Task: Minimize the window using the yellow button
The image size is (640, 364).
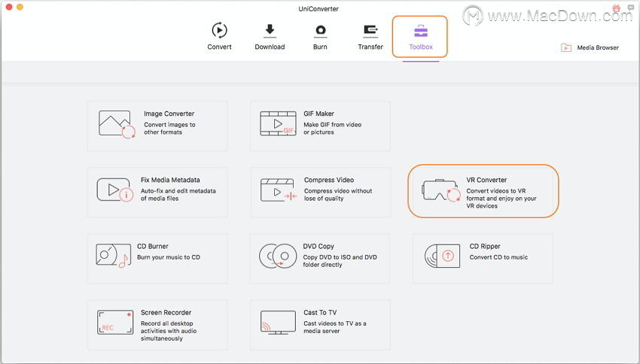Action: pyautogui.click(x=20, y=7)
